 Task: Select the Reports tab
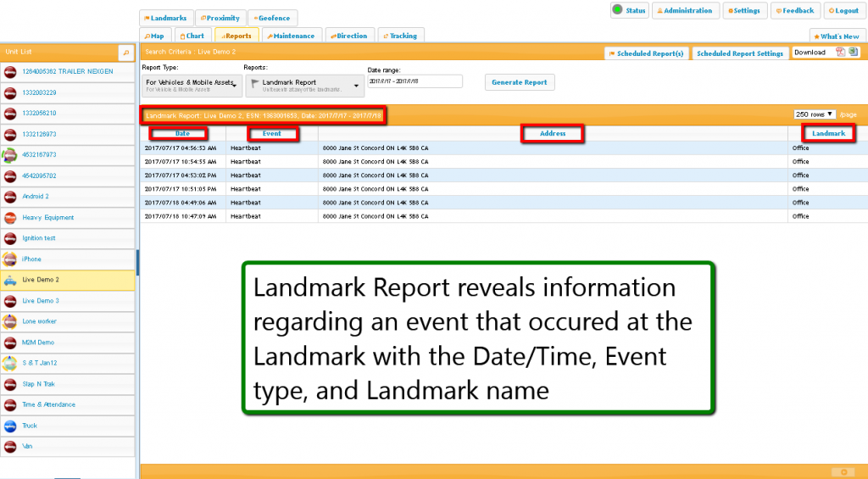[236, 36]
